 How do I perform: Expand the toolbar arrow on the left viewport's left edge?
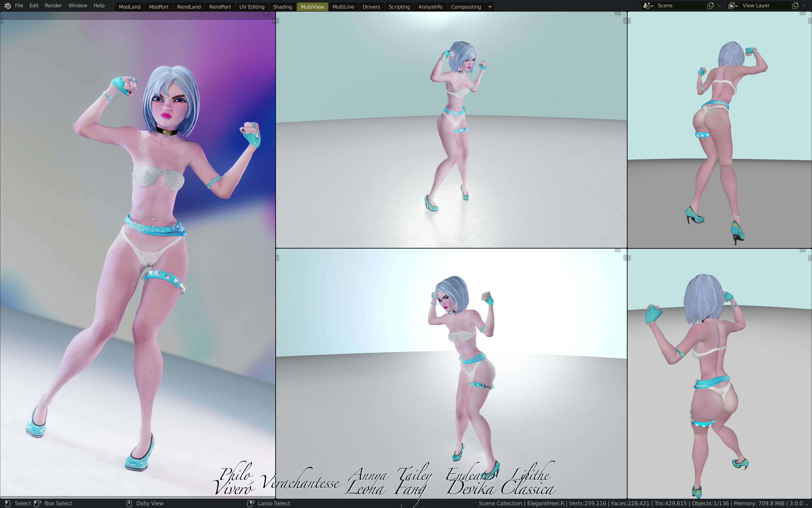2,21
